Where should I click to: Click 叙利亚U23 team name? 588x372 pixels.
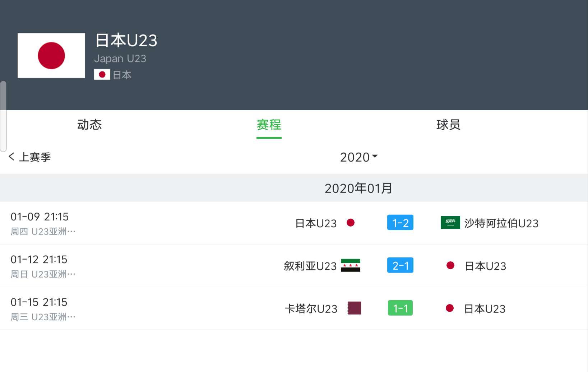310,266
